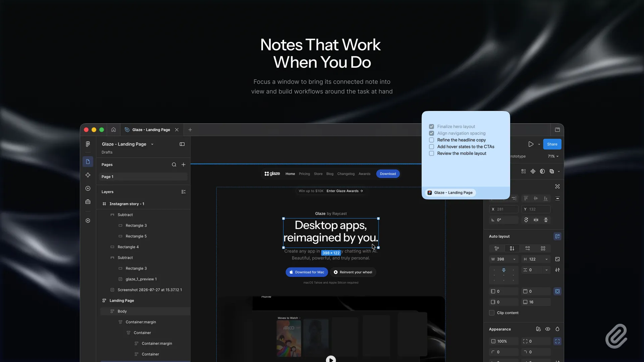Check Refine the headline copy
This screenshot has height=362, width=644.
coord(431,140)
